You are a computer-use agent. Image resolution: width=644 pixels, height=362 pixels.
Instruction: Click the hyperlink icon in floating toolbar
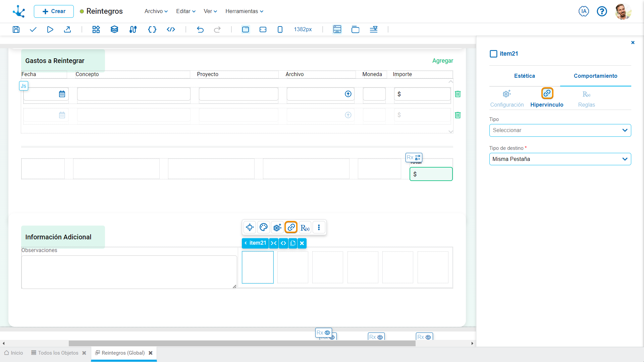[x=291, y=228]
